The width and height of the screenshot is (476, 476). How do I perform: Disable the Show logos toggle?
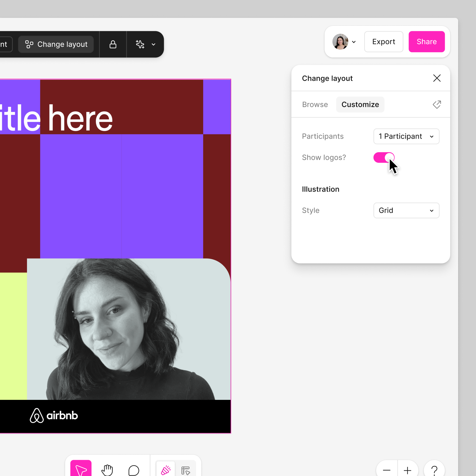click(x=384, y=157)
